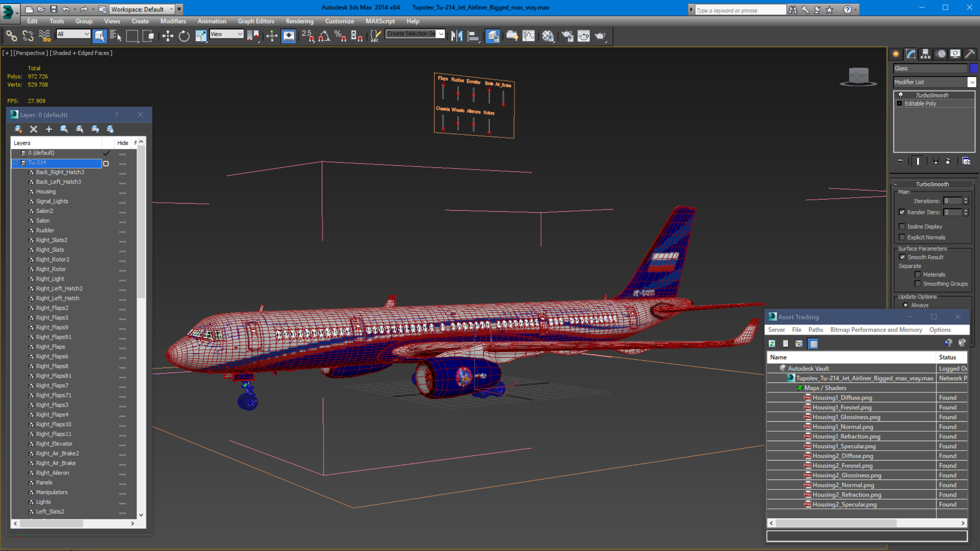
Task: Click Bitmap Performance and Memory menu
Action: [876, 329]
